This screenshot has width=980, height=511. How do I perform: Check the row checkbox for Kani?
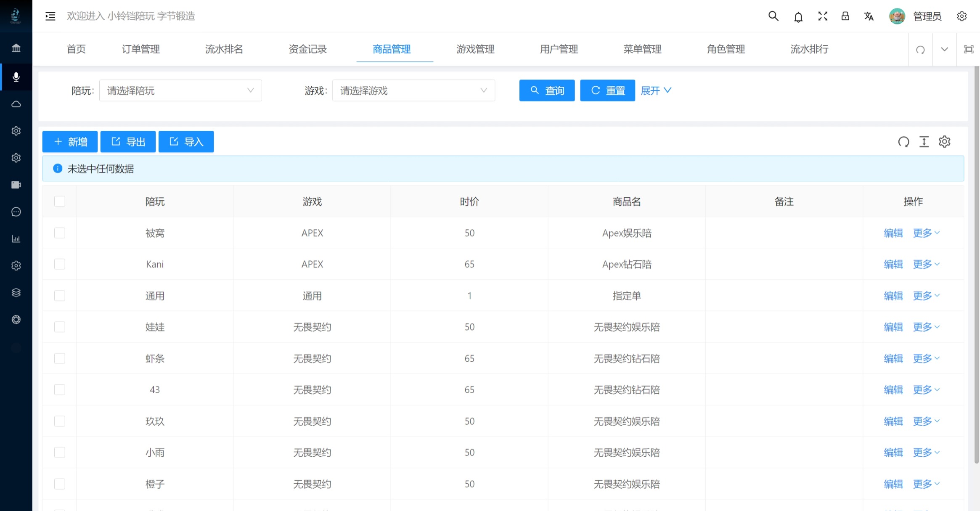[60, 264]
